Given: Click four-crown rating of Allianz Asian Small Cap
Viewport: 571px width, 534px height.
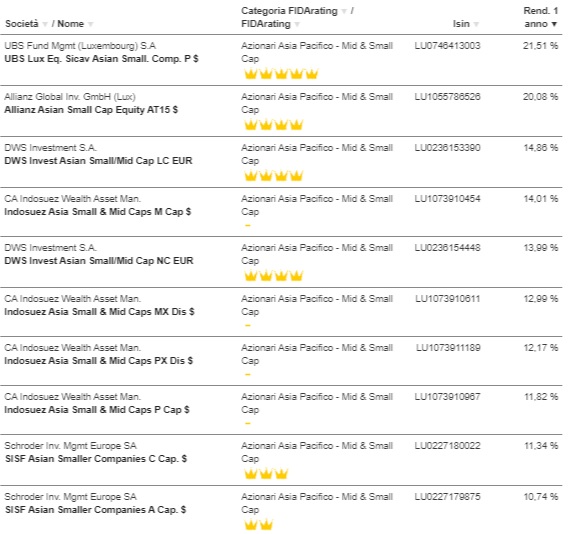Looking at the screenshot, I should coord(273,125).
